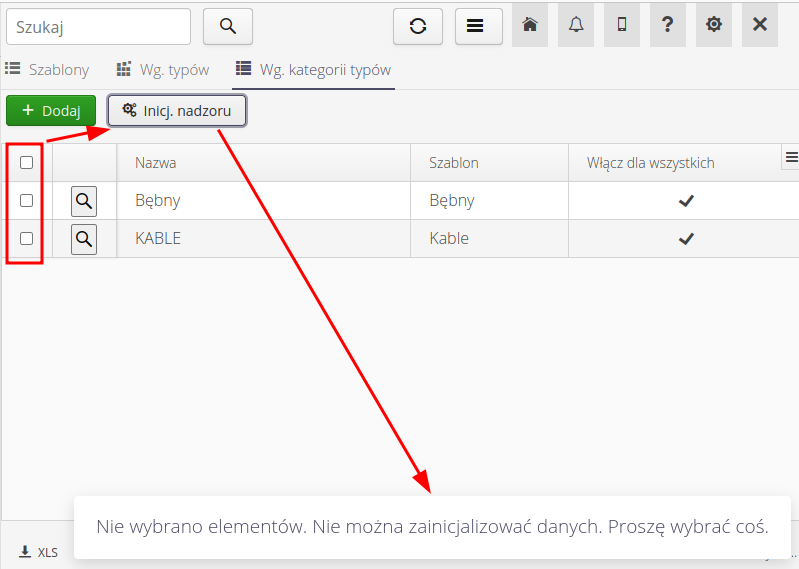Click Inicj. nadzoru button
Screen dimensions: 799x569
pos(177,111)
